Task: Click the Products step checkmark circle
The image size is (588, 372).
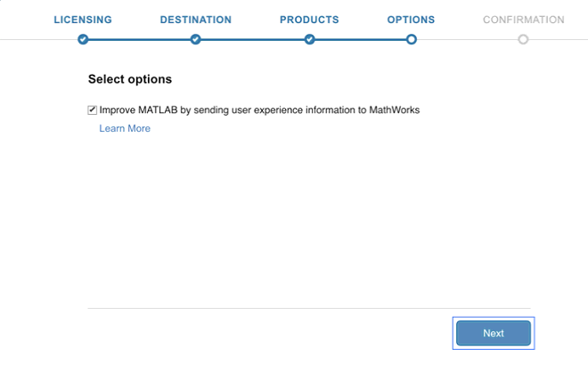Action: point(309,39)
